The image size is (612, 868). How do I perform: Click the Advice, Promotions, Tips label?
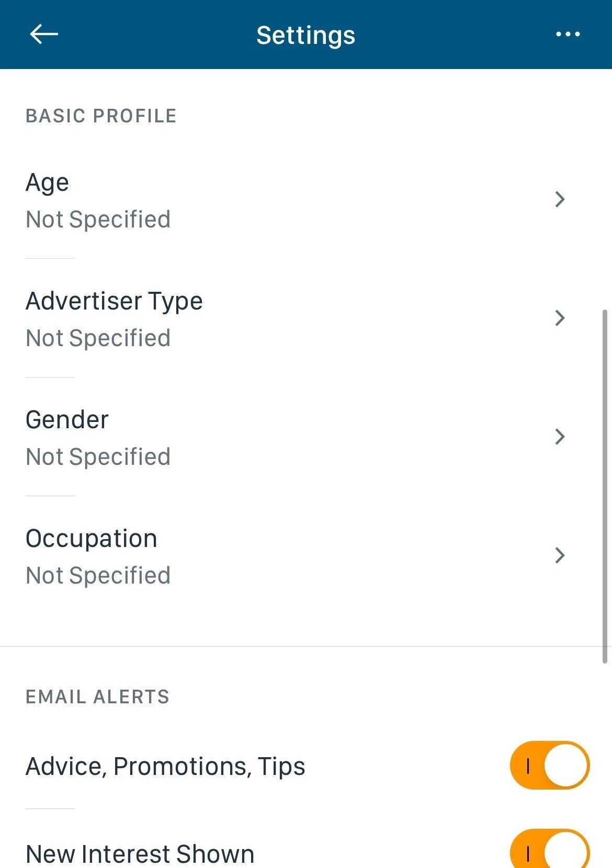(165, 767)
